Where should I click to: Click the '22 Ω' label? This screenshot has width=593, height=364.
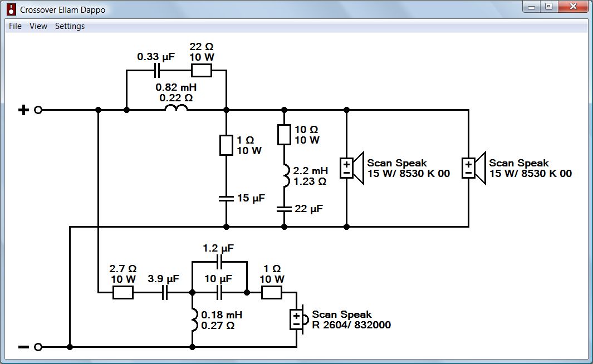[x=201, y=47]
